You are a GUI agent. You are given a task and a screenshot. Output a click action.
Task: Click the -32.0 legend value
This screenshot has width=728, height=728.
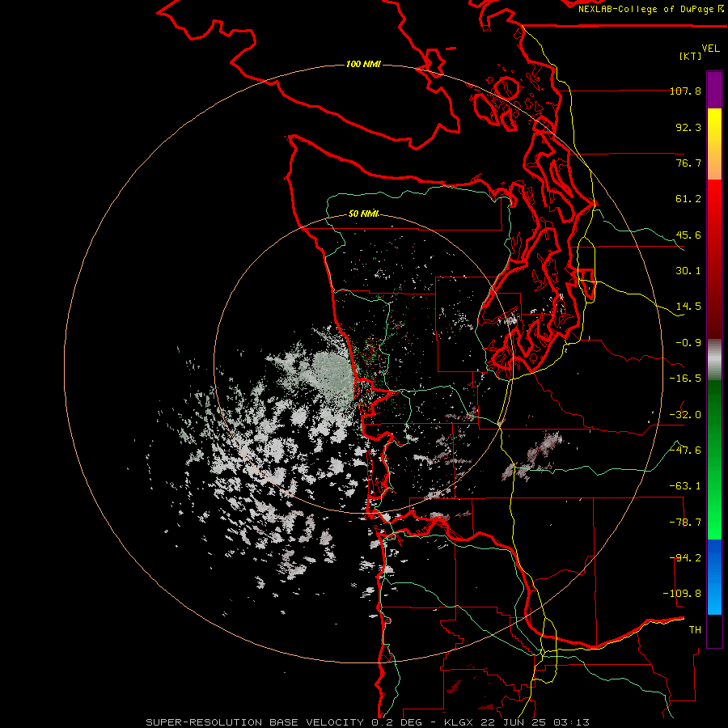point(685,415)
